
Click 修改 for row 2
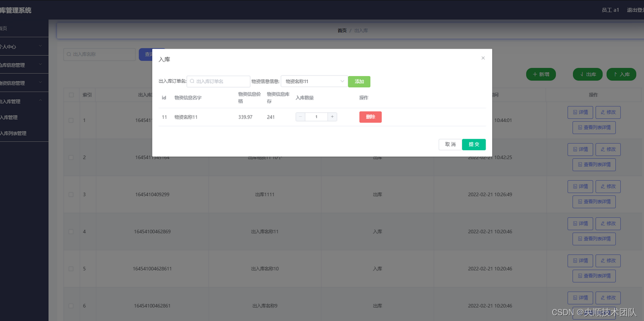click(608, 149)
